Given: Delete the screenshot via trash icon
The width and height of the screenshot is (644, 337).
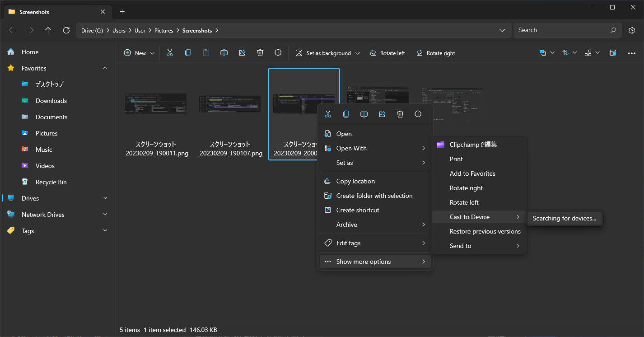Looking at the screenshot, I should click(x=400, y=114).
